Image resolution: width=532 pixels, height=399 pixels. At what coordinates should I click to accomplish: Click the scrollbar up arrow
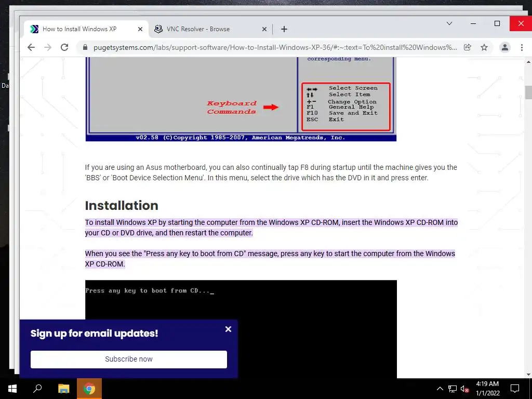[x=528, y=62]
